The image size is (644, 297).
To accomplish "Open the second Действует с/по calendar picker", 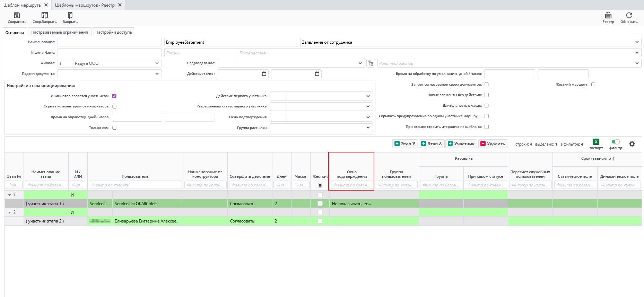I will 317,74.
